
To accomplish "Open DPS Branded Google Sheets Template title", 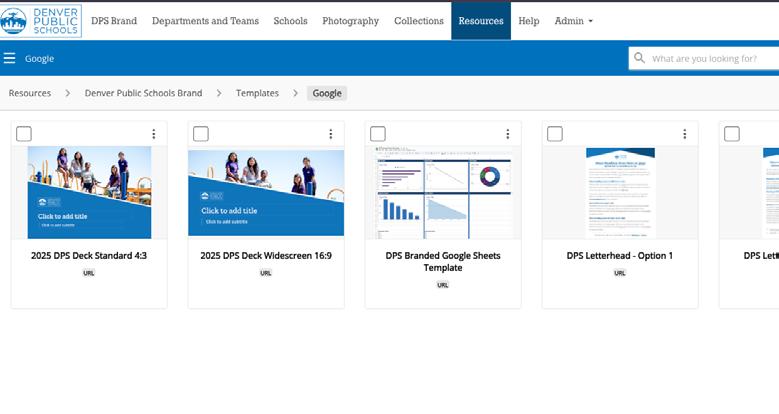I will pyautogui.click(x=443, y=261).
